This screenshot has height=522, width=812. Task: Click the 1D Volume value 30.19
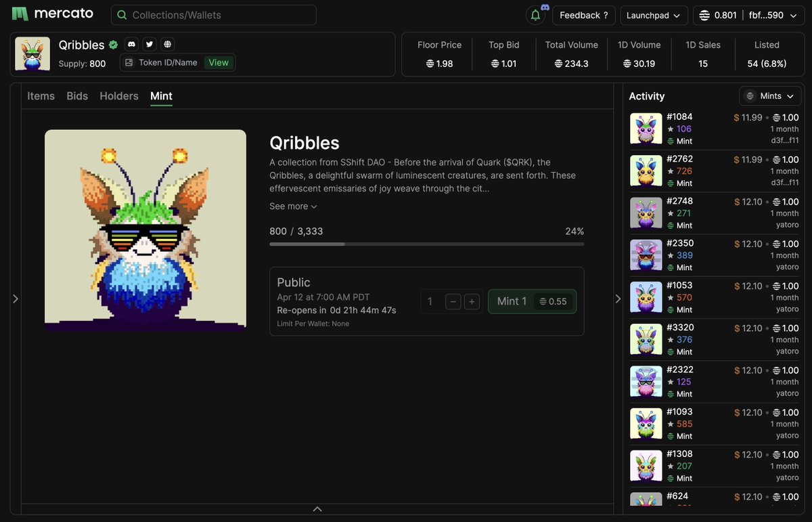(639, 64)
